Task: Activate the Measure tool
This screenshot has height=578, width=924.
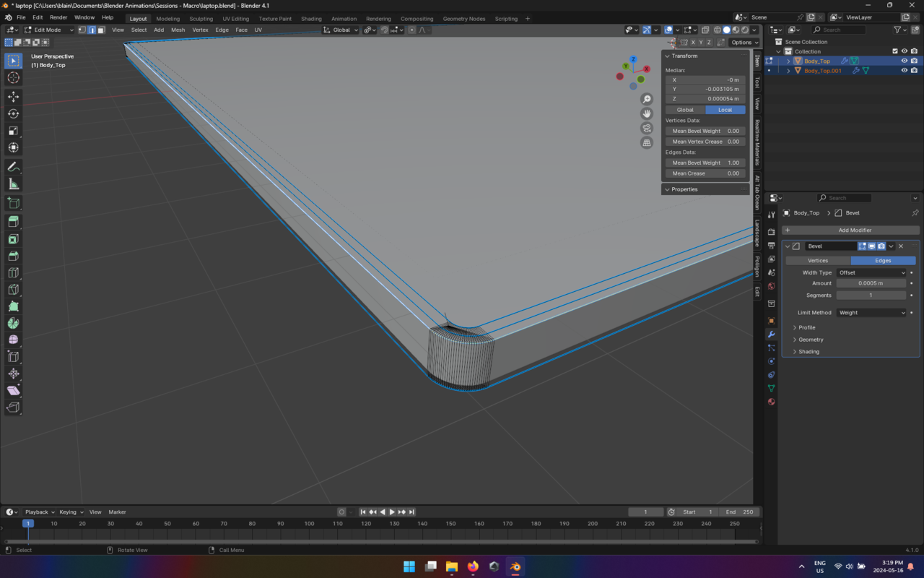Action: coord(13,184)
